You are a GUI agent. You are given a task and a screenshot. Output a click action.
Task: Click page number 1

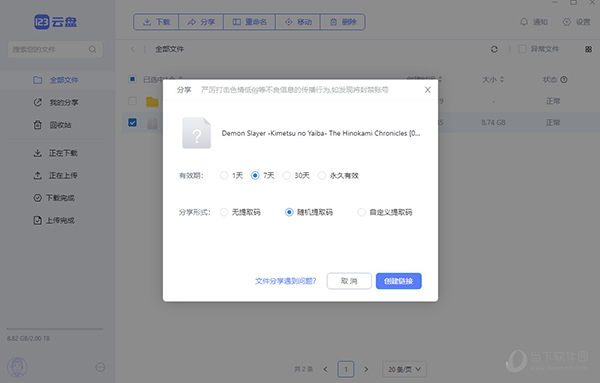pyautogui.click(x=346, y=369)
